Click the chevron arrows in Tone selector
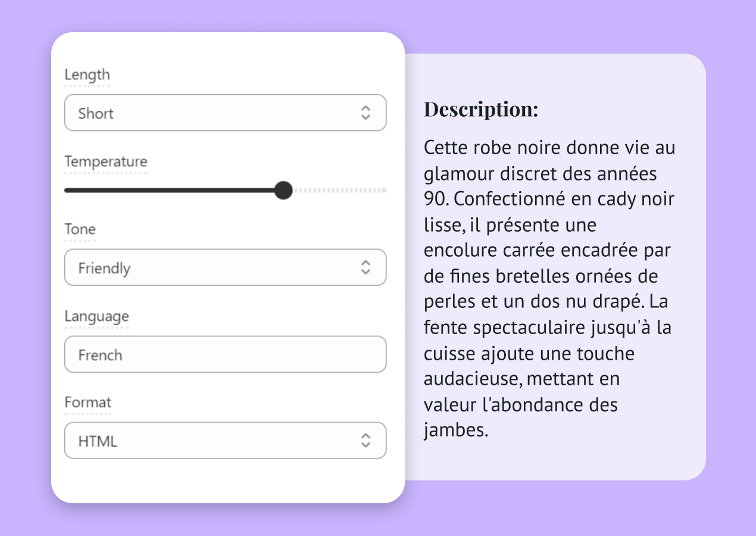 (x=365, y=267)
